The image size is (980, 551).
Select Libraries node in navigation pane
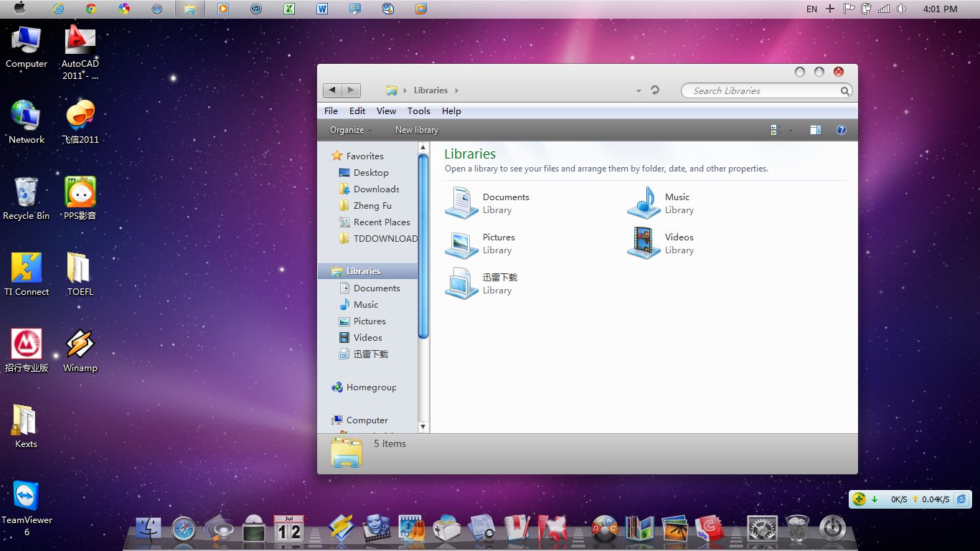367,271
